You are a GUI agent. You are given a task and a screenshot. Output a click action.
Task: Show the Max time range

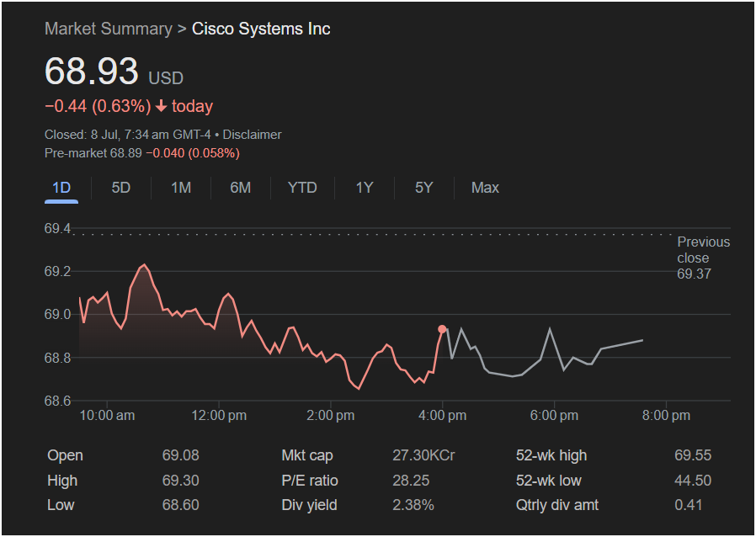pos(485,188)
